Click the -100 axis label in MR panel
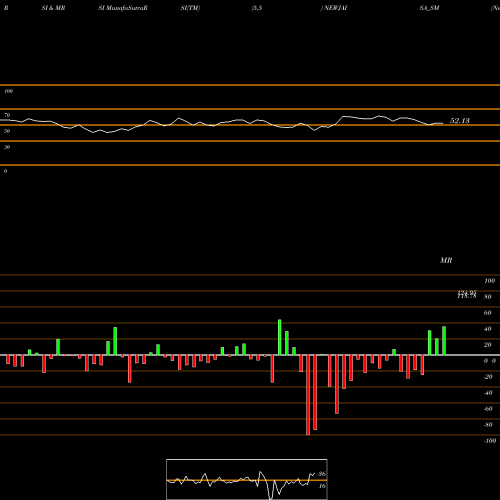 (x=490, y=441)
